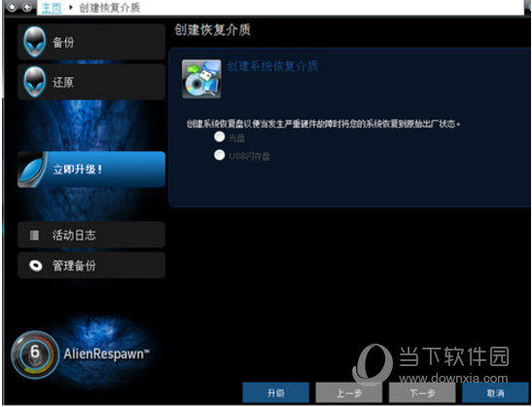Screen dimensions: 532x407
Task: Click the blue leaf icon on 立即升级
Action: (31, 169)
